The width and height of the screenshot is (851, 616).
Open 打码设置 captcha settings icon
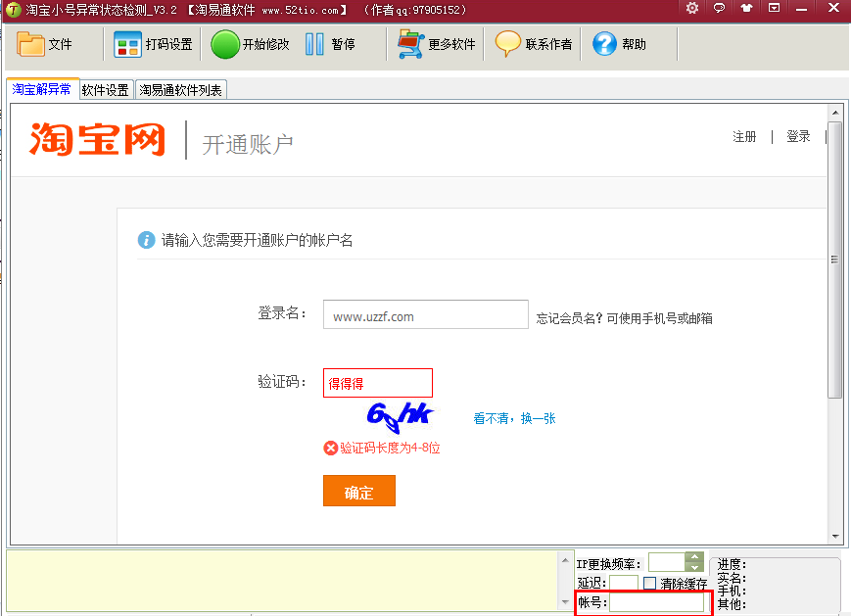point(127,44)
